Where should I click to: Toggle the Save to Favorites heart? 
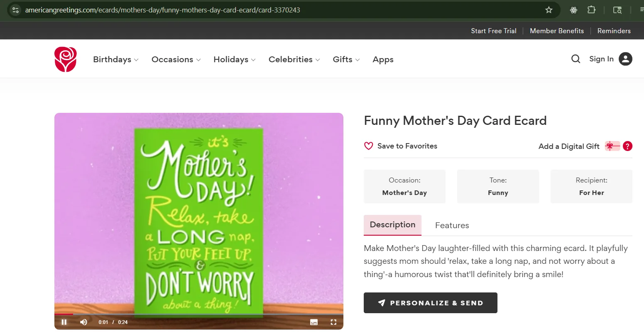coord(368,146)
